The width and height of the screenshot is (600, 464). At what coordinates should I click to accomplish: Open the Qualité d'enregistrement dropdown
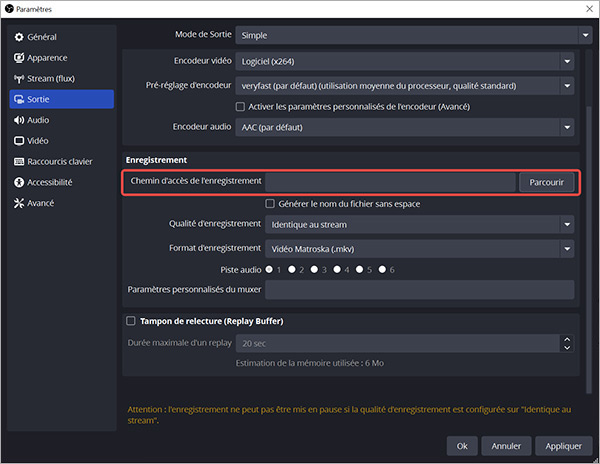420,225
